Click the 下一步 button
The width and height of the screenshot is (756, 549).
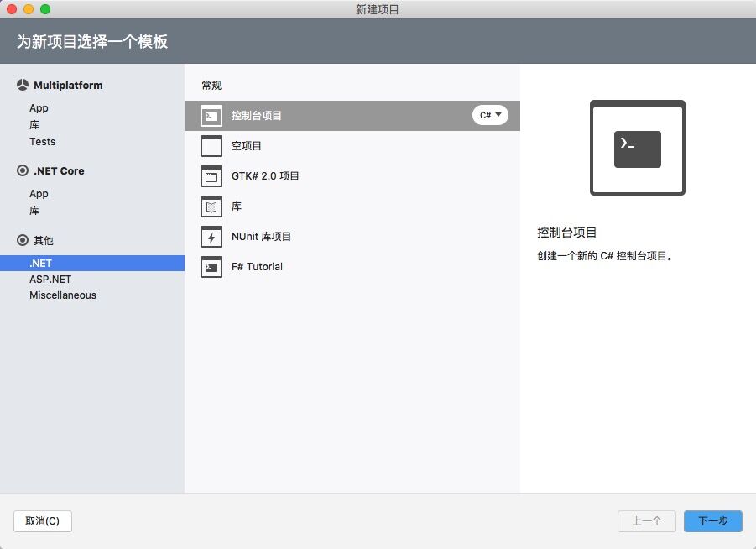tap(712, 521)
